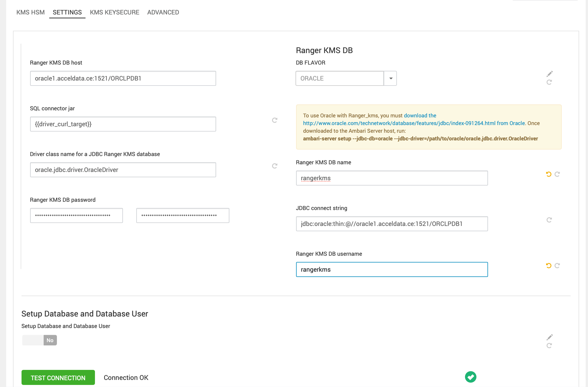Undo changes to Ranger KMS DB name

(548, 174)
